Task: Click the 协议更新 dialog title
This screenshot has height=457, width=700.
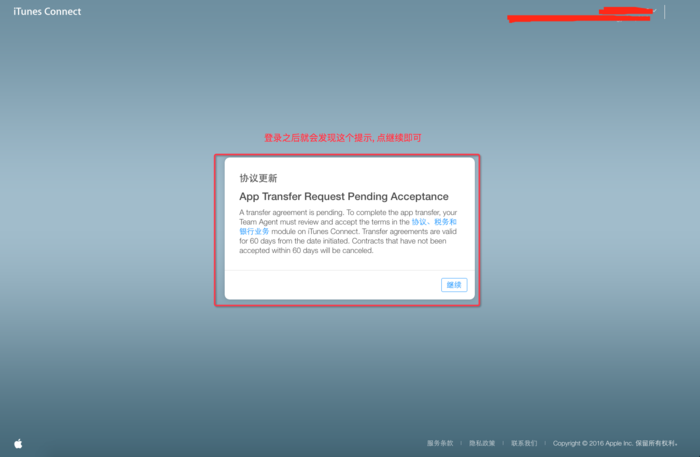Action: click(x=258, y=178)
